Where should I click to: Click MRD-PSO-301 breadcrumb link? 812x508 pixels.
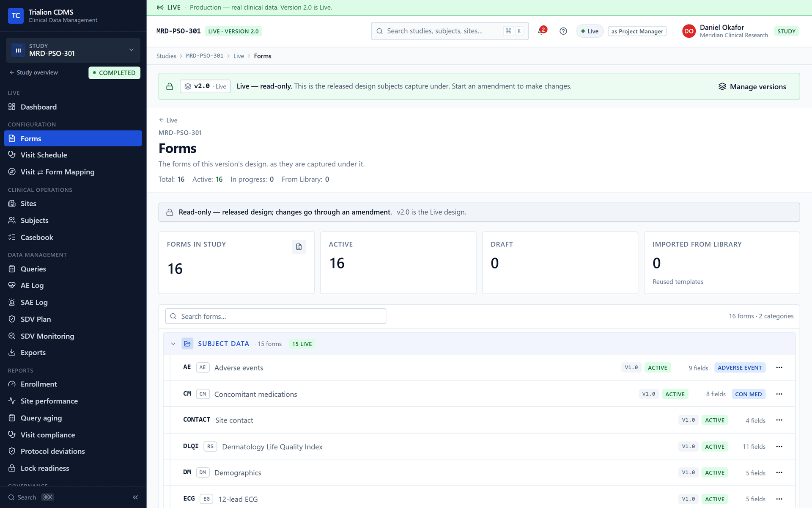205,56
